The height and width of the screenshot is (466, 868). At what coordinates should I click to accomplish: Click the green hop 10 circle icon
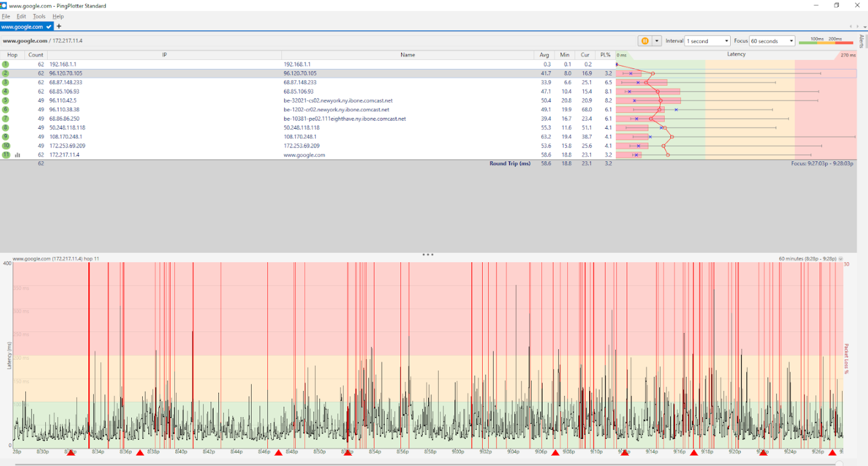(x=5, y=146)
